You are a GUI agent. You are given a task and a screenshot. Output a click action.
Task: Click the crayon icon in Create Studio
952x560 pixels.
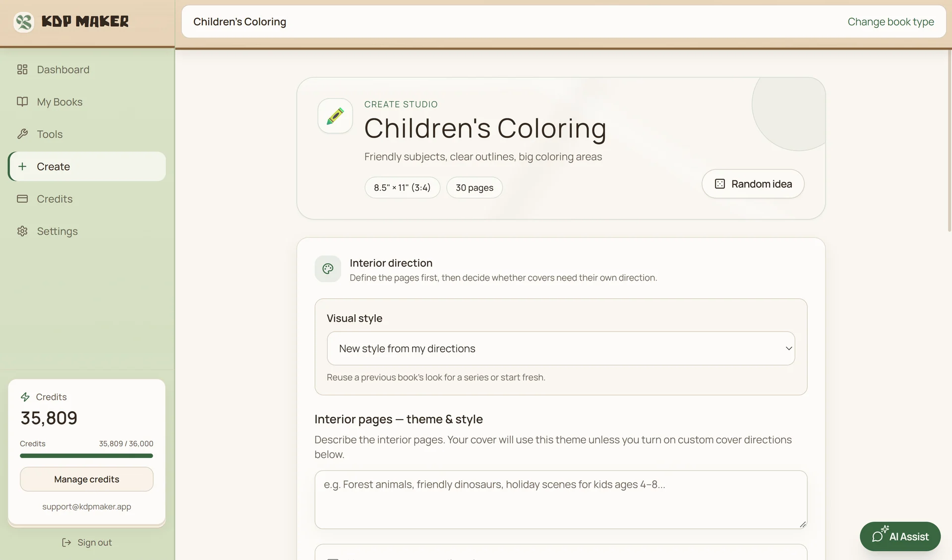pyautogui.click(x=335, y=116)
